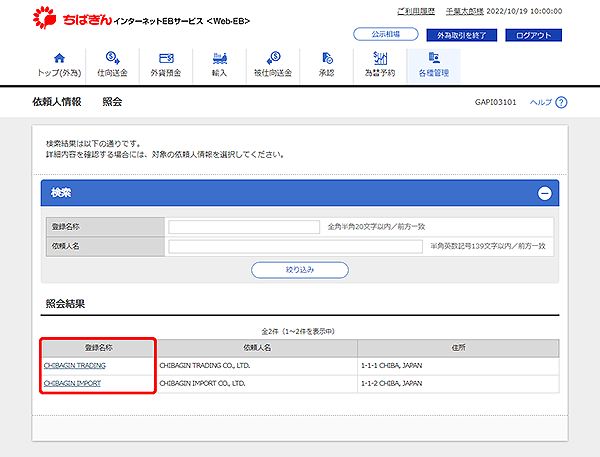Image resolution: width=600 pixels, height=457 pixels.
Task: Open the 仕向送金 menu
Action: tap(112, 65)
